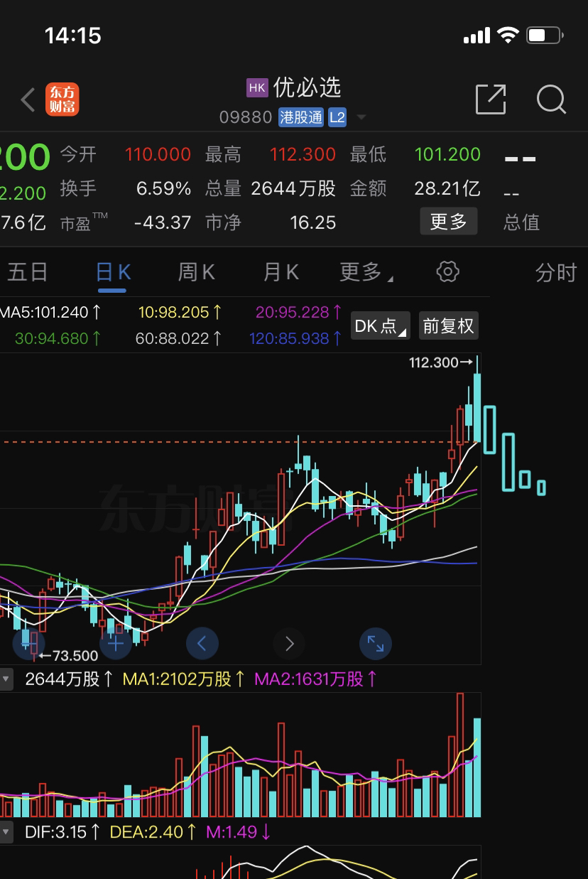Image resolution: width=588 pixels, height=879 pixels.
Task: Tap the L2 level badge
Action: click(337, 117)
